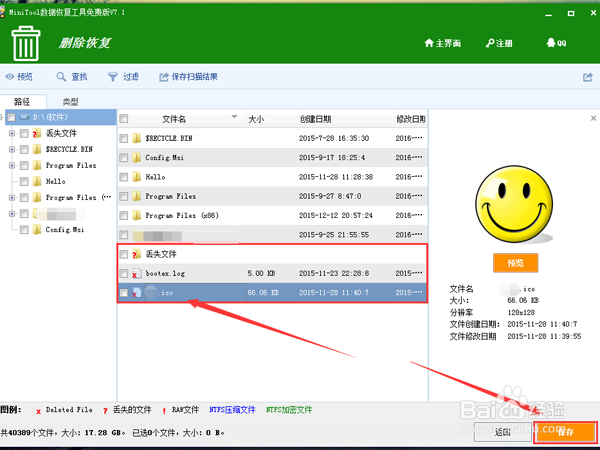The width and height of the screenshot is (600, 450).
Task: Click the NTFS加密文件 legend text
Action: point(289,410)
